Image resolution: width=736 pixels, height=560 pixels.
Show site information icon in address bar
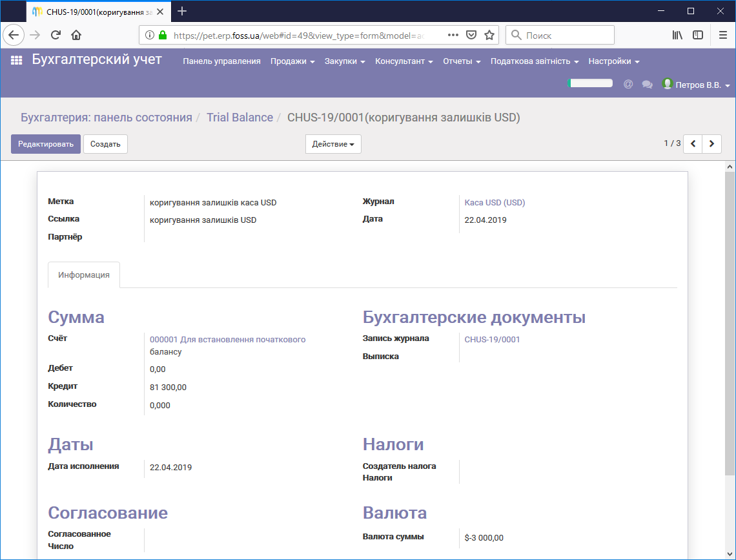tap(149, 36)
